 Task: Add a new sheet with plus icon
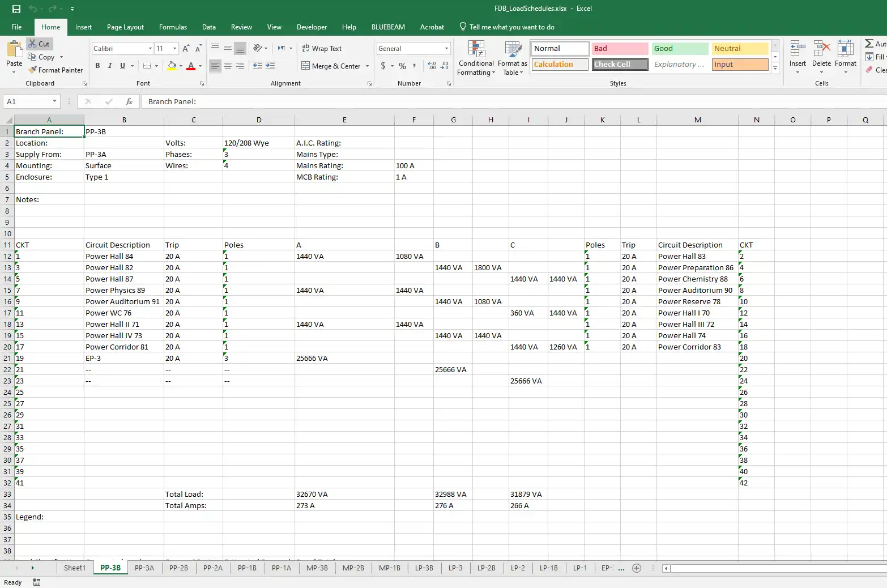[637, 568]
